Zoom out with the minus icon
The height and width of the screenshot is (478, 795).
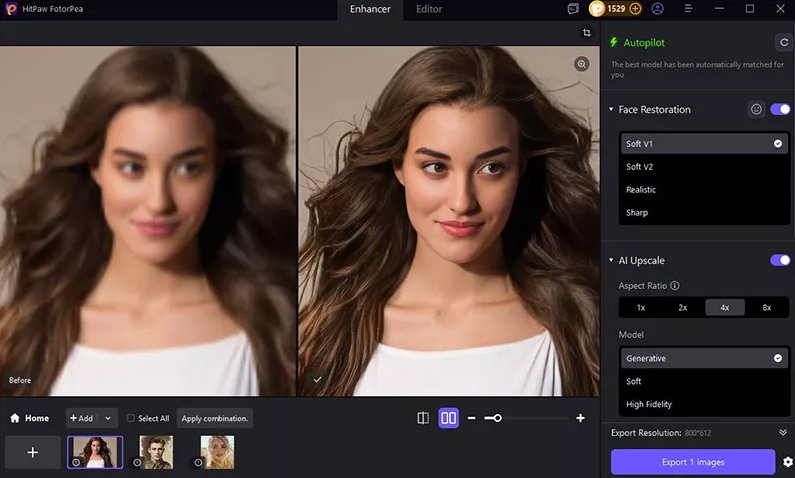coord(472,418)
